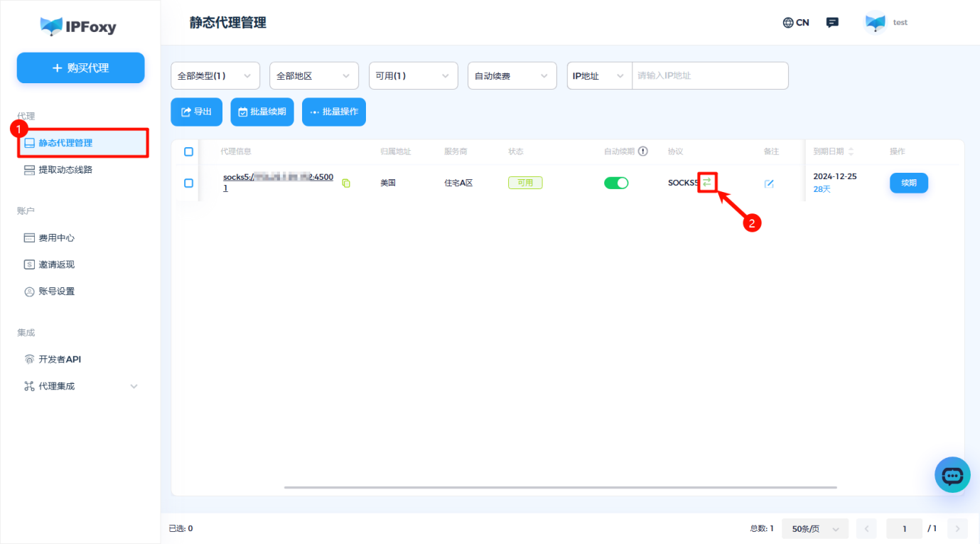Open the 全部地区 region filter dropdown
This screenshot has width=980, height=544.
pos(313,75)
